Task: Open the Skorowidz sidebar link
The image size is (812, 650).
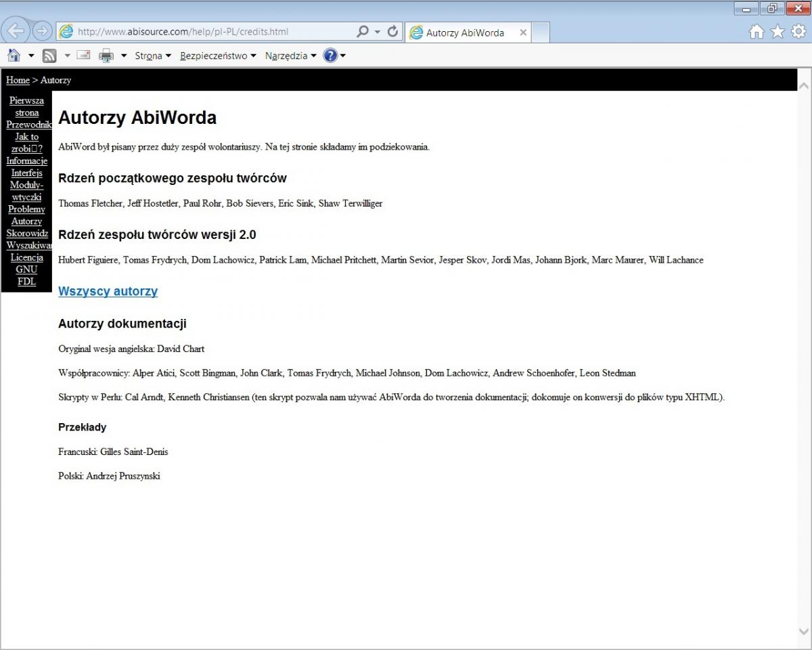Action: [x=27, y=234]
